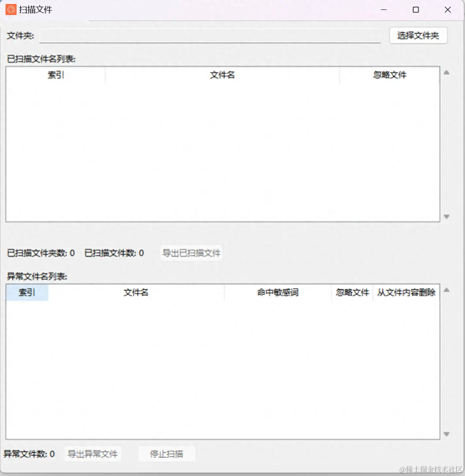Click 异常文件名列表 label
The height and width of the screenshot is (476, 465).
(37, 276)
